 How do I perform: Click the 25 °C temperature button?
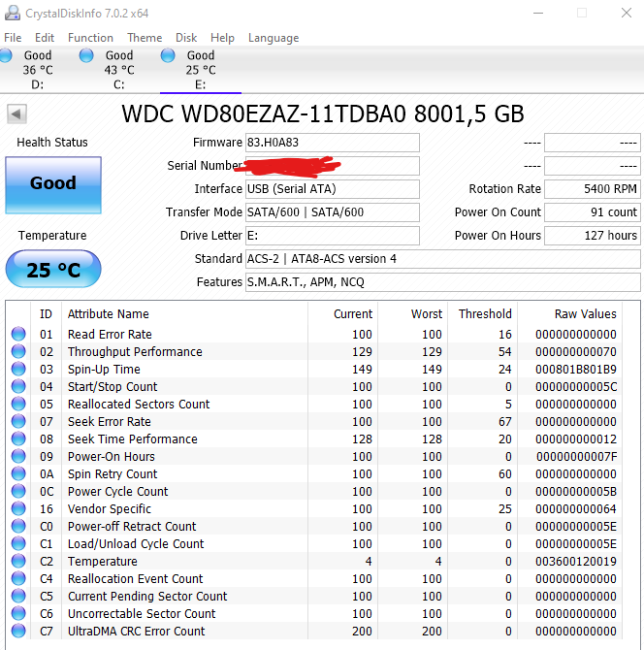coord(53,269)
